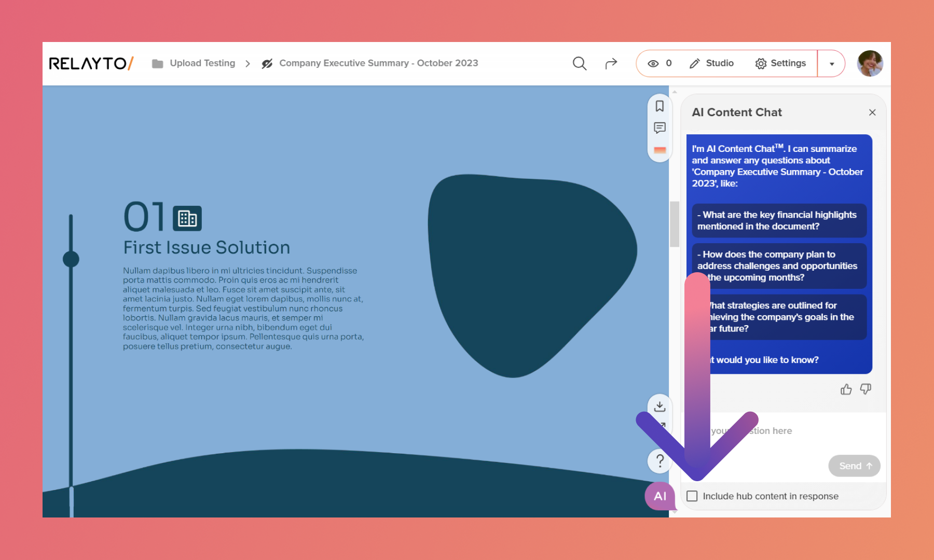
Task: Open the comments icon in side toolbar
Action: click(660, 128)
